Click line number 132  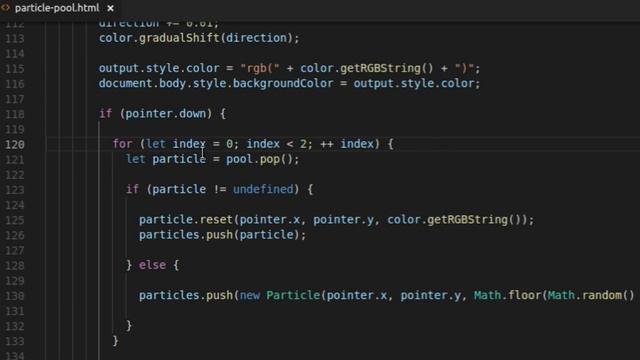[15, 326]
